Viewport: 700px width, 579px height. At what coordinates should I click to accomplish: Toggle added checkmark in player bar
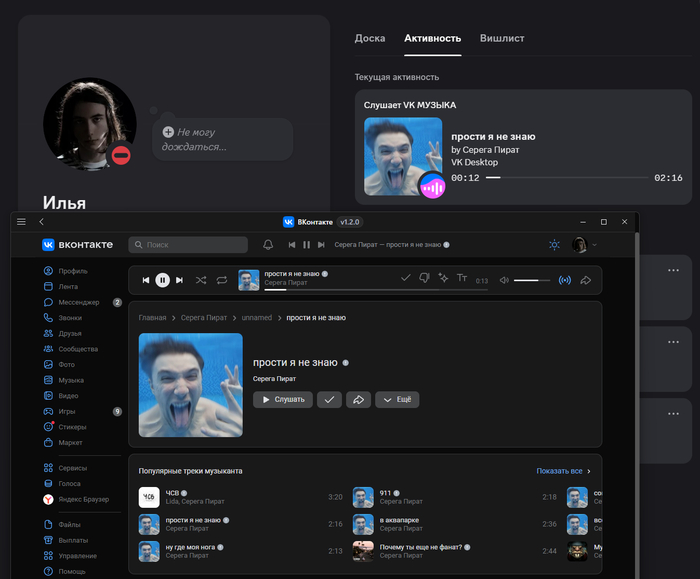(405, 278)
